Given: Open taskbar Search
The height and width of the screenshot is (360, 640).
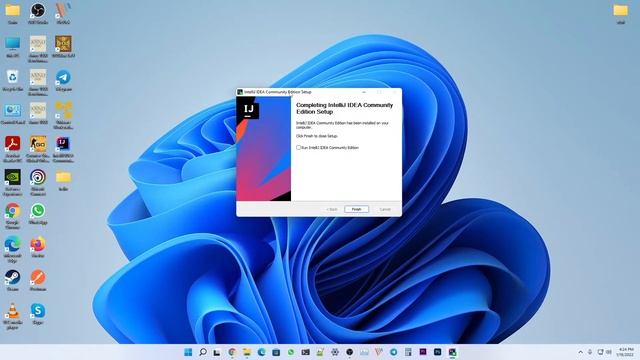Looking at the screenshot, I should (203, 352).
